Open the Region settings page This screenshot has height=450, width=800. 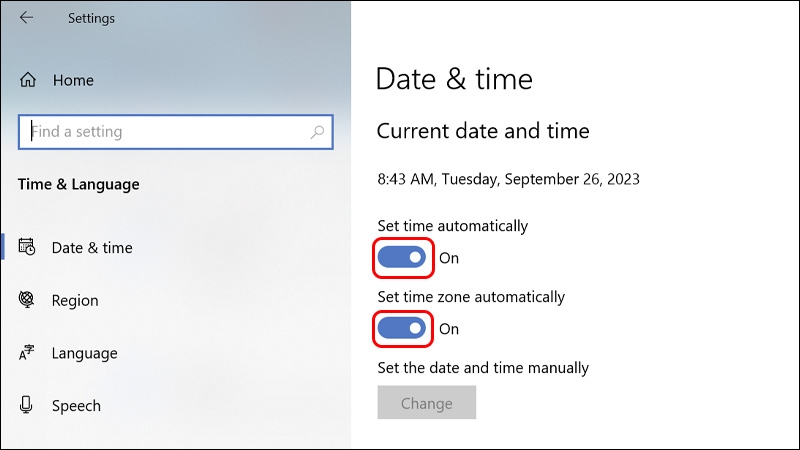click(x=75, y=300)
